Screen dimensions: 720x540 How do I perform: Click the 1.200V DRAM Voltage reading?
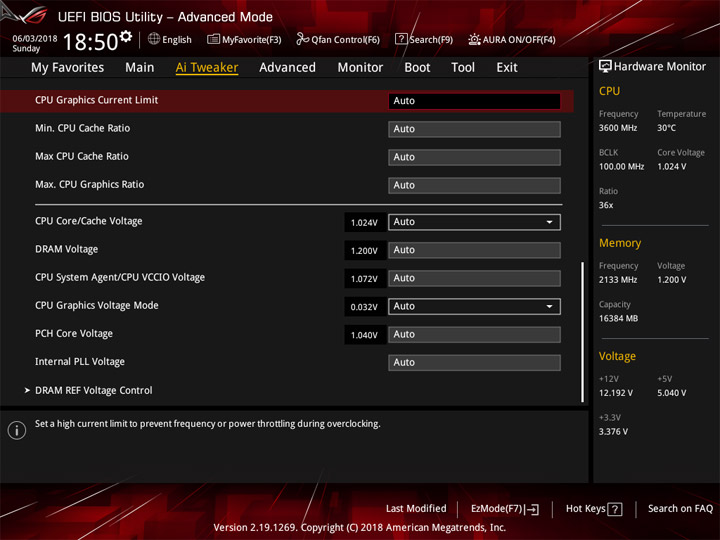click(x=364, y=251)
